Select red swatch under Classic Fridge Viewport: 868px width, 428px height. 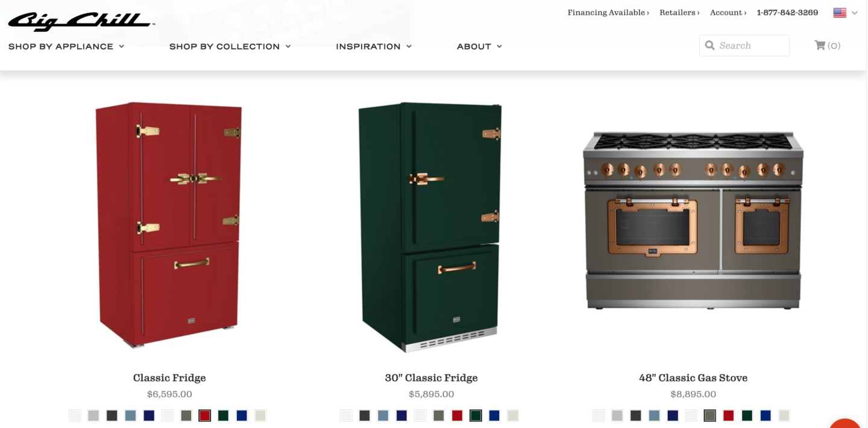click(x=205, y=415)
